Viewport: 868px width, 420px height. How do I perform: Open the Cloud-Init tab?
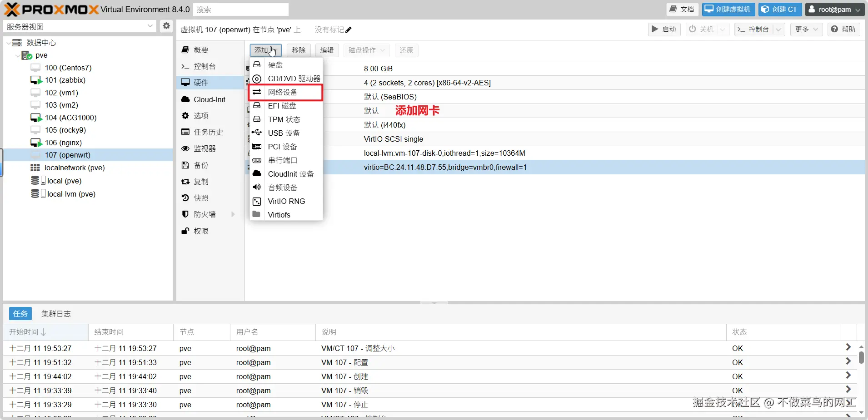[210, 99]
